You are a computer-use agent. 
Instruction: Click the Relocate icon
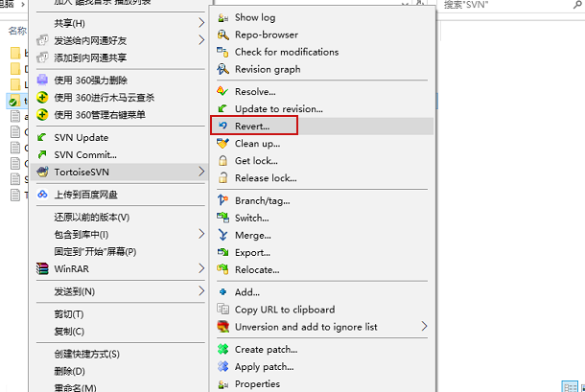pyautogui.click(x=223, y=269)
